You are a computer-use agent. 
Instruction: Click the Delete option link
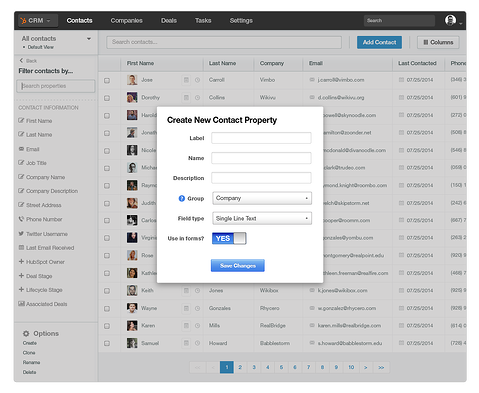[29, 372]
